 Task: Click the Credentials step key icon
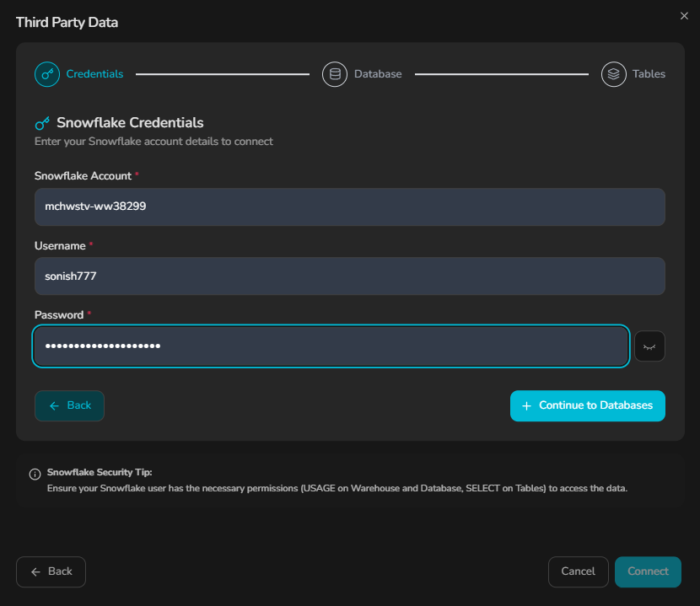47,74
